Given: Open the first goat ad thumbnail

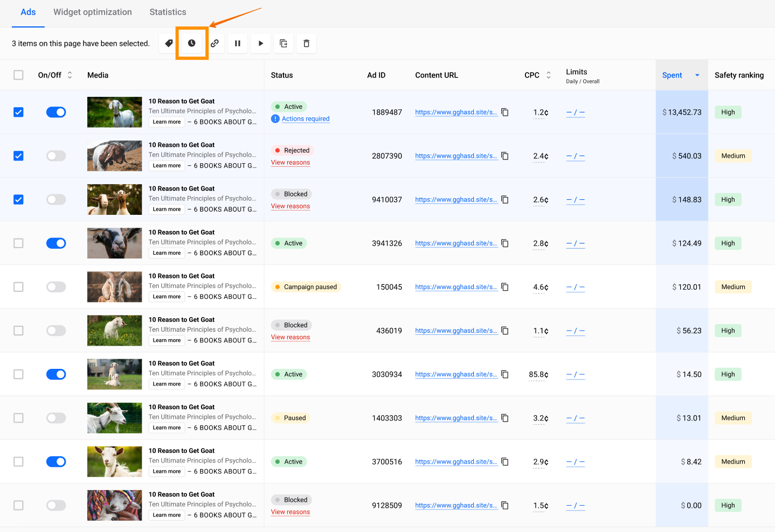Looking at the screenshot, I should point(115,112).
